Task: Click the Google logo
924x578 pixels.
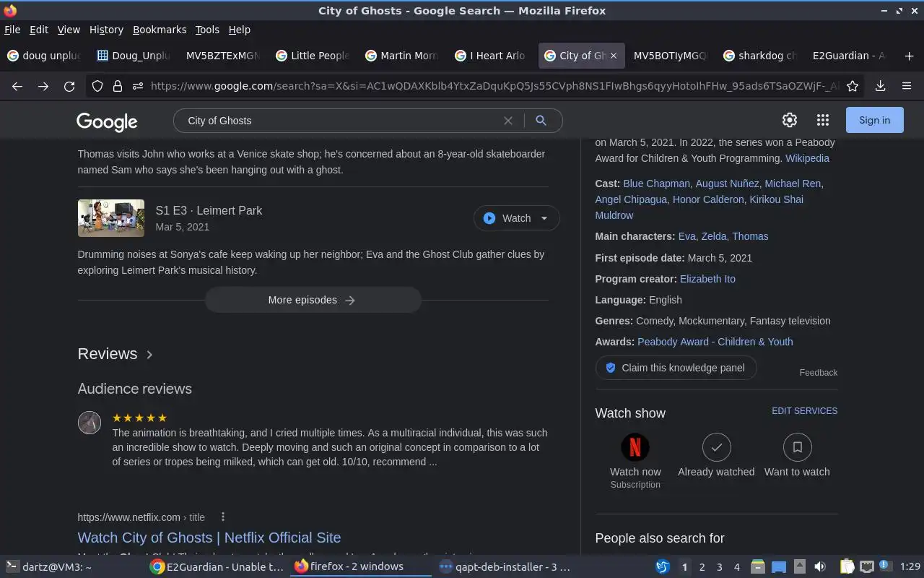Action: point(107,121)
